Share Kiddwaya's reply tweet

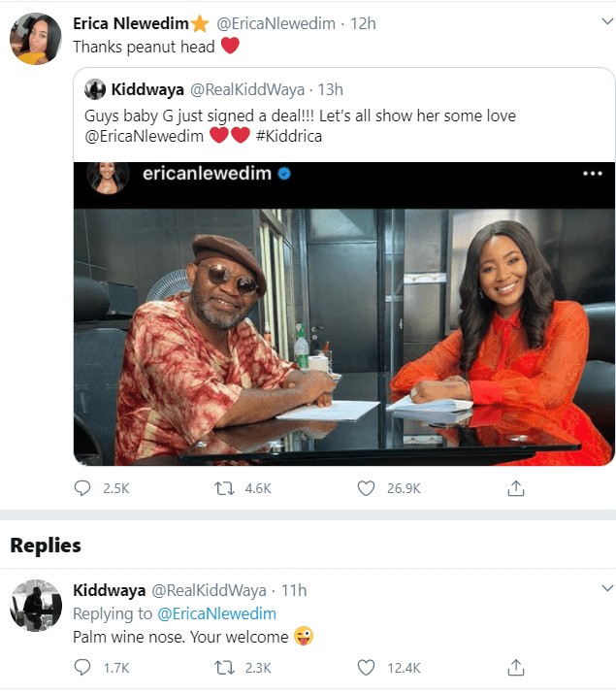click(x=516, y=668)
